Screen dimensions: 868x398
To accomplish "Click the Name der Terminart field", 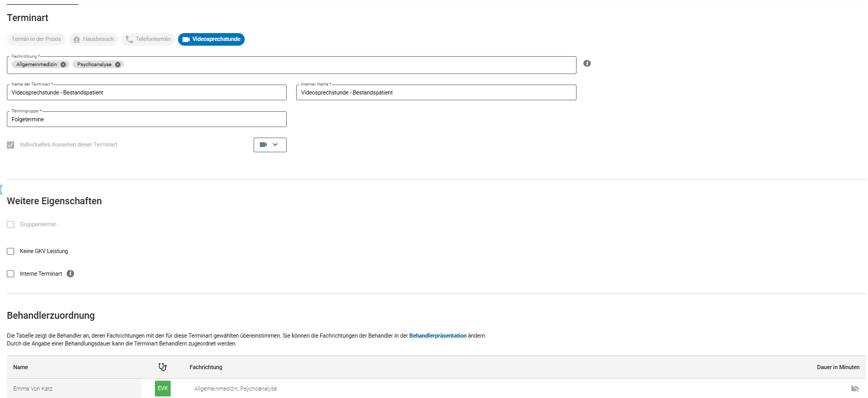I will 147,93.
